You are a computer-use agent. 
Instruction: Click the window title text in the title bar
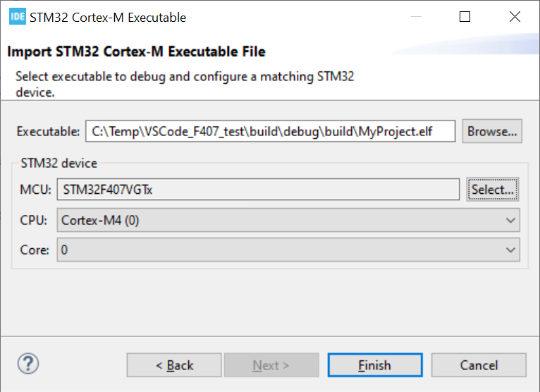108,18
